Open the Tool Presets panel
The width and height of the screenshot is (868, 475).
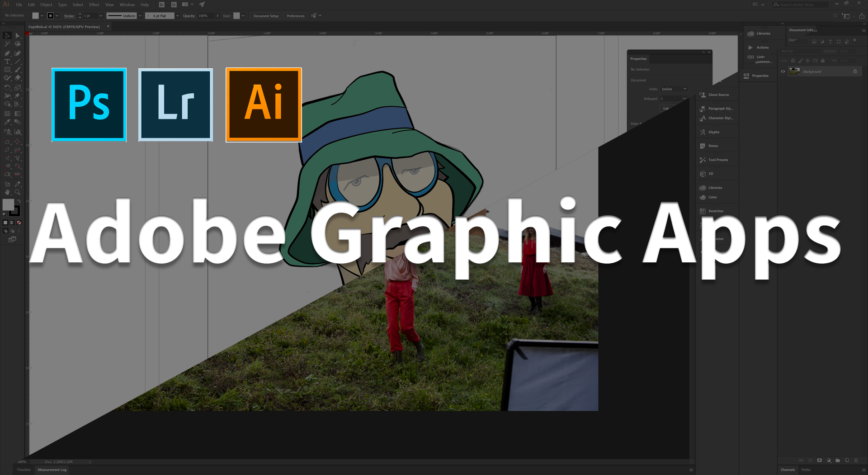(x=714, y=160)
